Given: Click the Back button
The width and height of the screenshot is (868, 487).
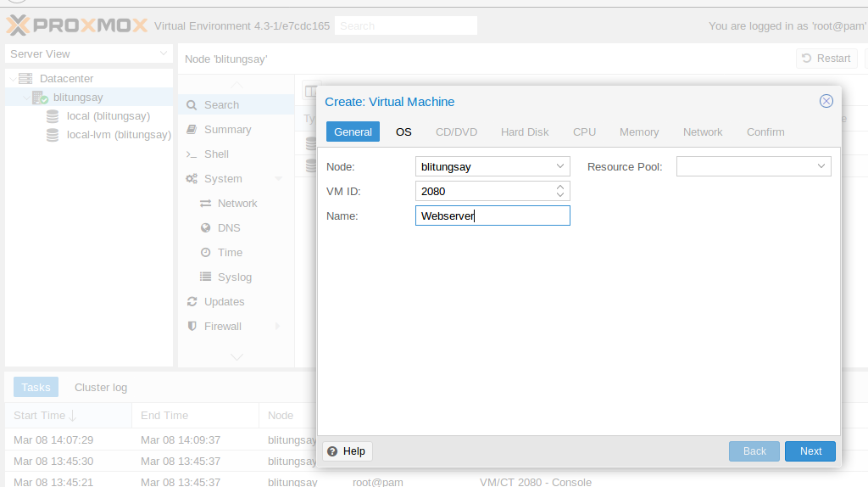Looking at the screenshot, I should tap(754, 451).
